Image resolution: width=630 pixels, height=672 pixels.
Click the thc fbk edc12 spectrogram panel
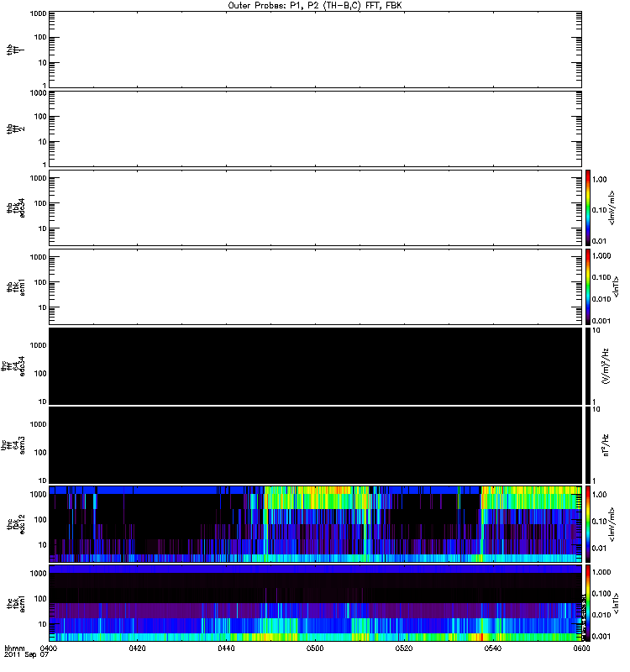coord(315,523)
